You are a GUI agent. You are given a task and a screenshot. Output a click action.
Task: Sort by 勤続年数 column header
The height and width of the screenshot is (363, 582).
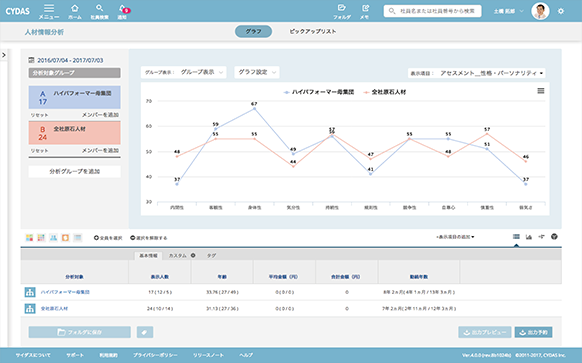tap(419, 277)
